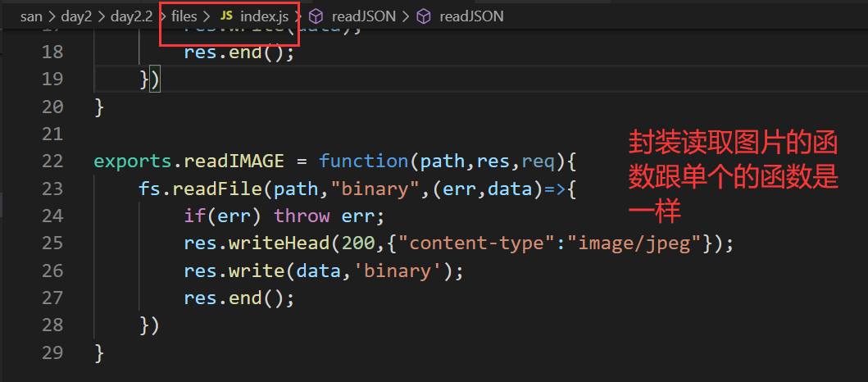This screenshot has height=382, width=868.
Task: Click line number 22 in gutter
Action: [x=52, y=161]
